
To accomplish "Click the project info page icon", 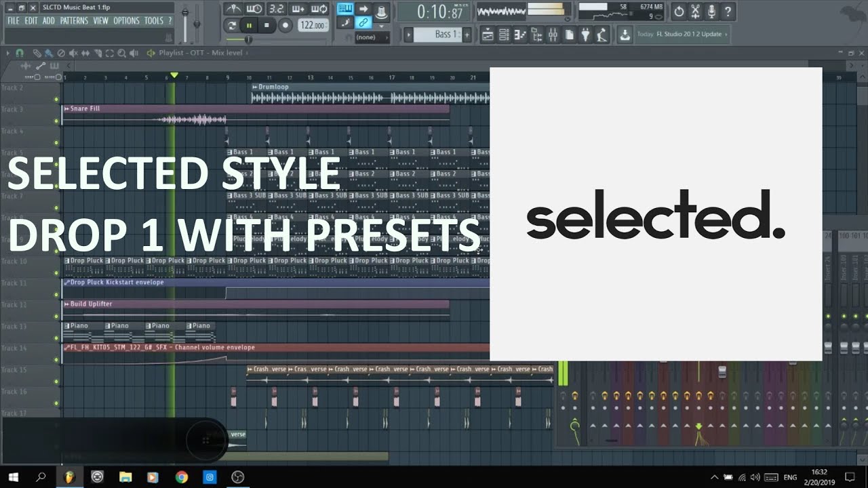I will [569, 35].
